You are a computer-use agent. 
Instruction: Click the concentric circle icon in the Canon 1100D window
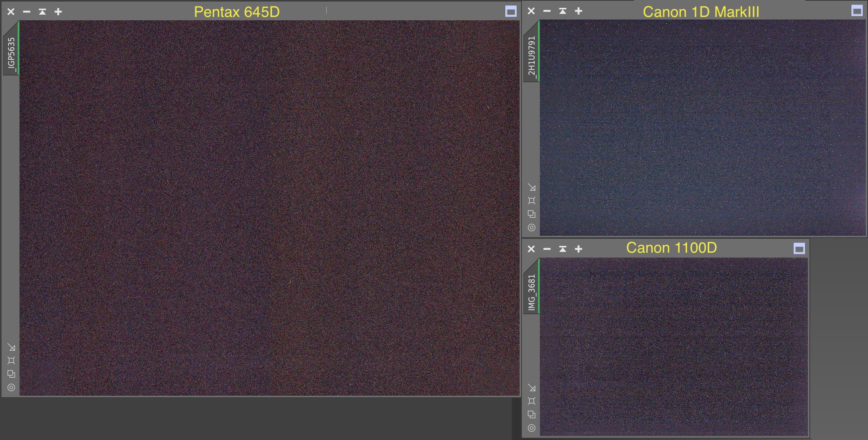pos(532,428)
